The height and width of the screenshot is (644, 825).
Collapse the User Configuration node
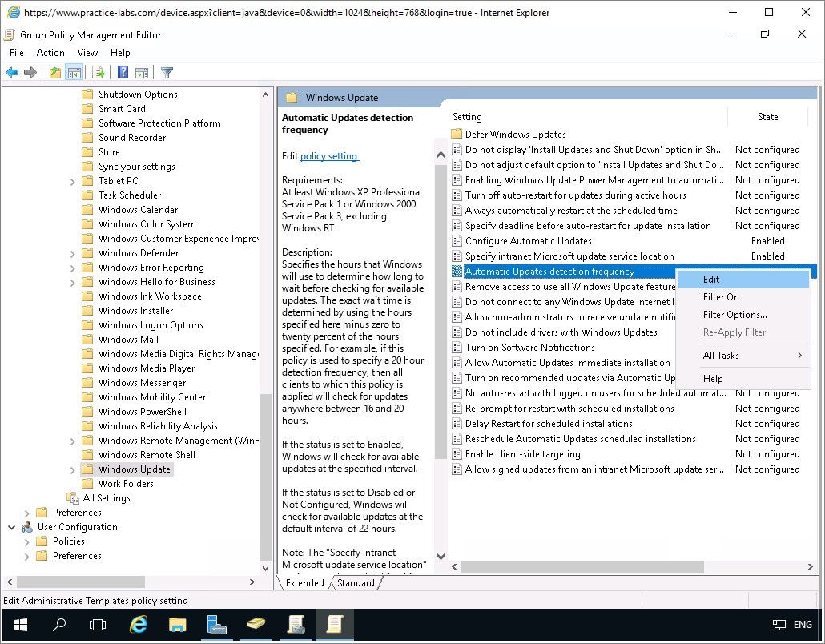12,527
